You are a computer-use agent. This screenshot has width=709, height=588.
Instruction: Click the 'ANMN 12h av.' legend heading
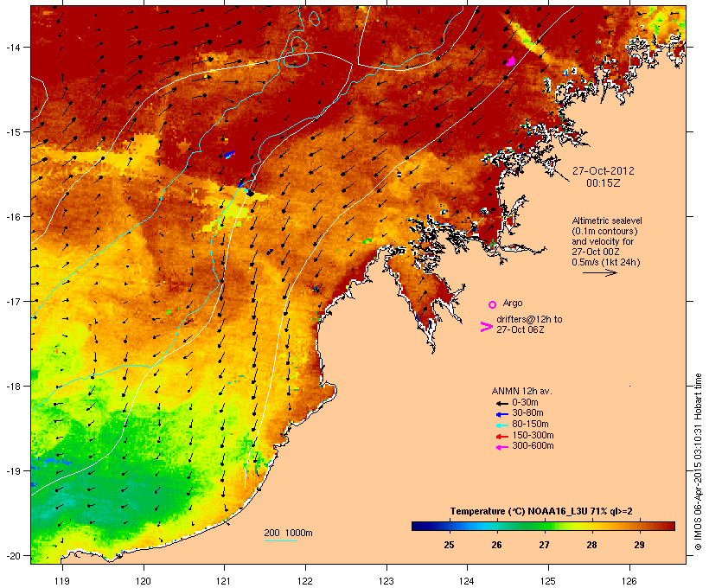(x=521, y=391)
